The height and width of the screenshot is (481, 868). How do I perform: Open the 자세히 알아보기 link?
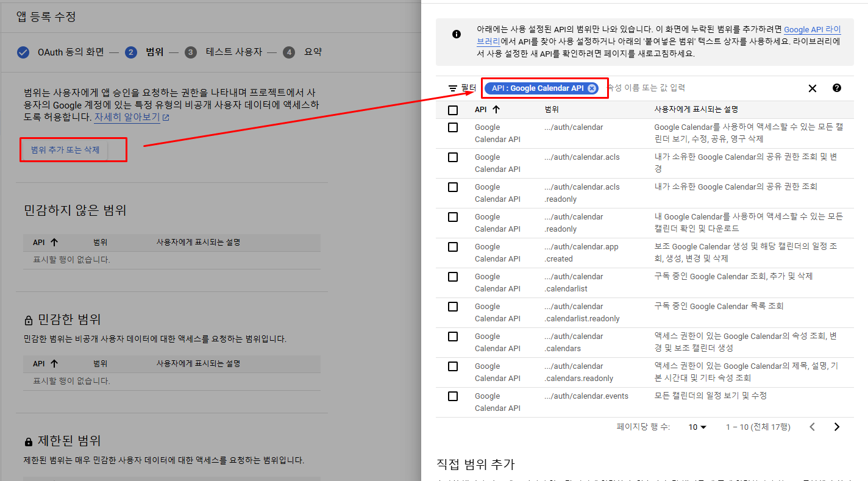coord(127,118)
